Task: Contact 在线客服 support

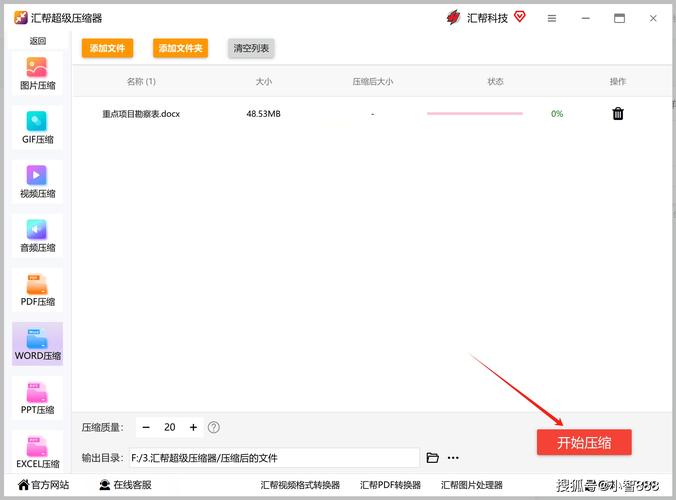Action: 125,485
